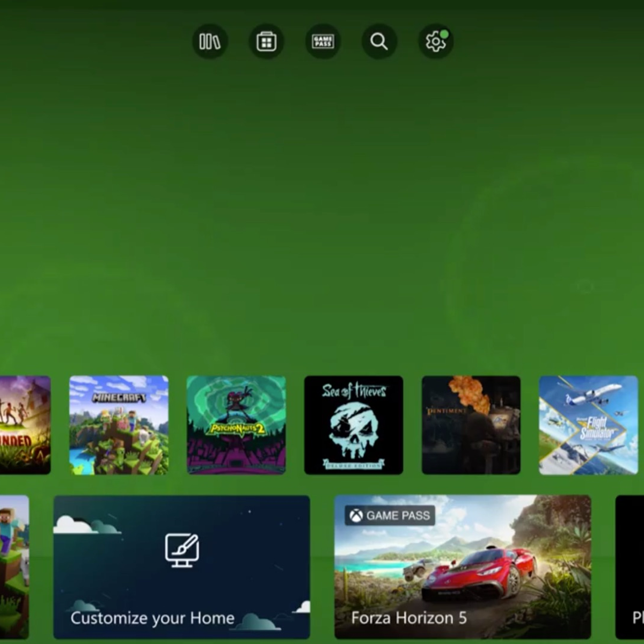Select the Game Pass badge on Forza tile
Image resolution: width=644 pixels, height=644 pixels.
(390, 516)
